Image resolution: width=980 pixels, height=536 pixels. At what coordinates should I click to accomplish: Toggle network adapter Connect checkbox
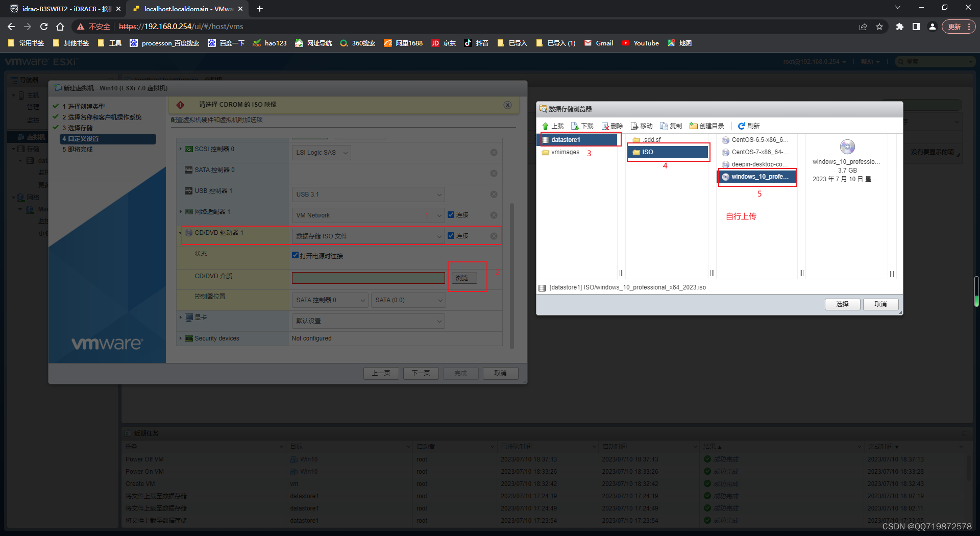click(451, 214)
